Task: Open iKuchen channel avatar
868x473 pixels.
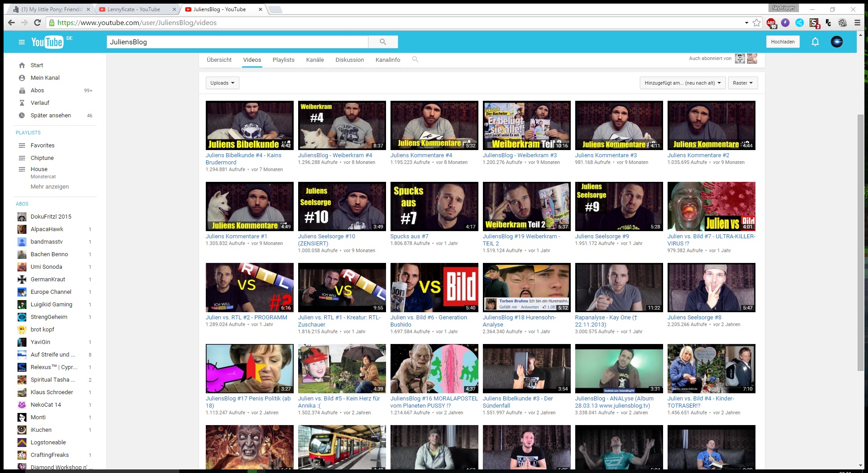Action: click(22, 430)
